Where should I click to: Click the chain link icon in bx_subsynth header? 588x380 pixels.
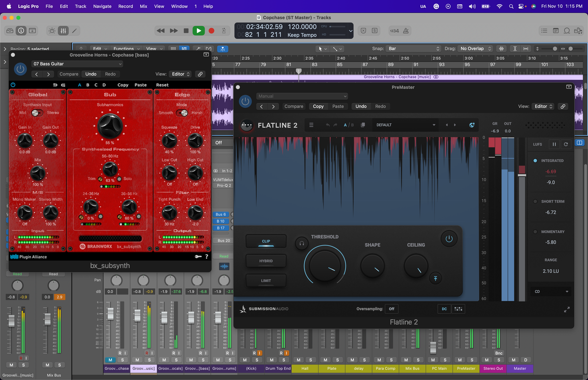click(x=199, y=74)
